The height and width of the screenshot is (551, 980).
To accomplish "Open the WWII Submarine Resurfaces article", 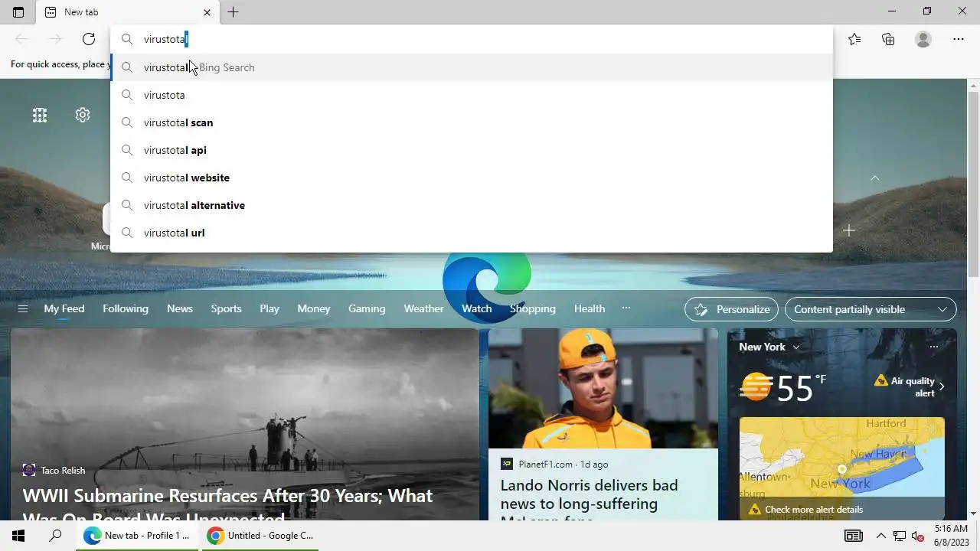I will tap(227, 505).
